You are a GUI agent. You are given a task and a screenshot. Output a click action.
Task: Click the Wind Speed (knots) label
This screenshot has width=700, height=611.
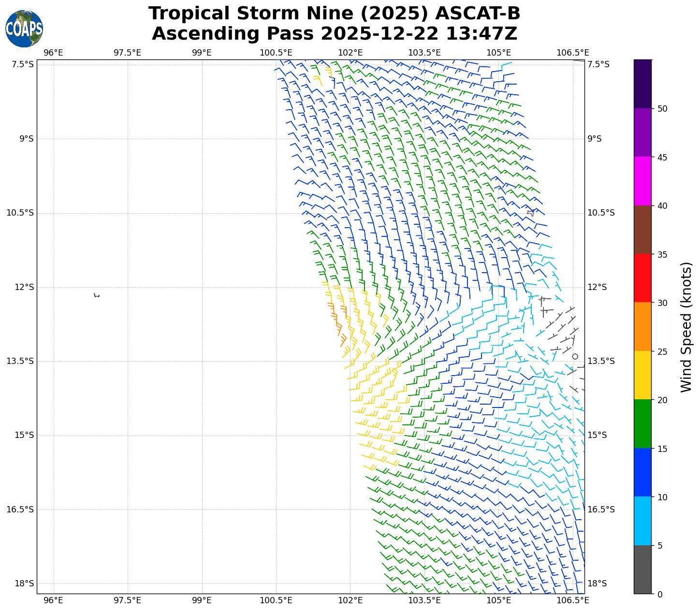point(686,327)
